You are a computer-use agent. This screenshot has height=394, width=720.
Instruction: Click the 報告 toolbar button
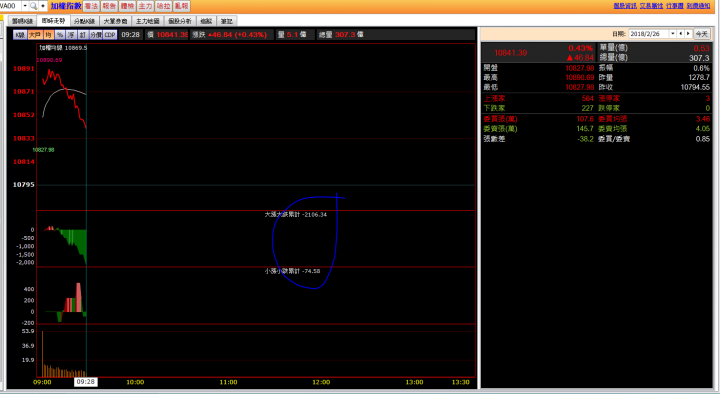(x=109, y=6)
